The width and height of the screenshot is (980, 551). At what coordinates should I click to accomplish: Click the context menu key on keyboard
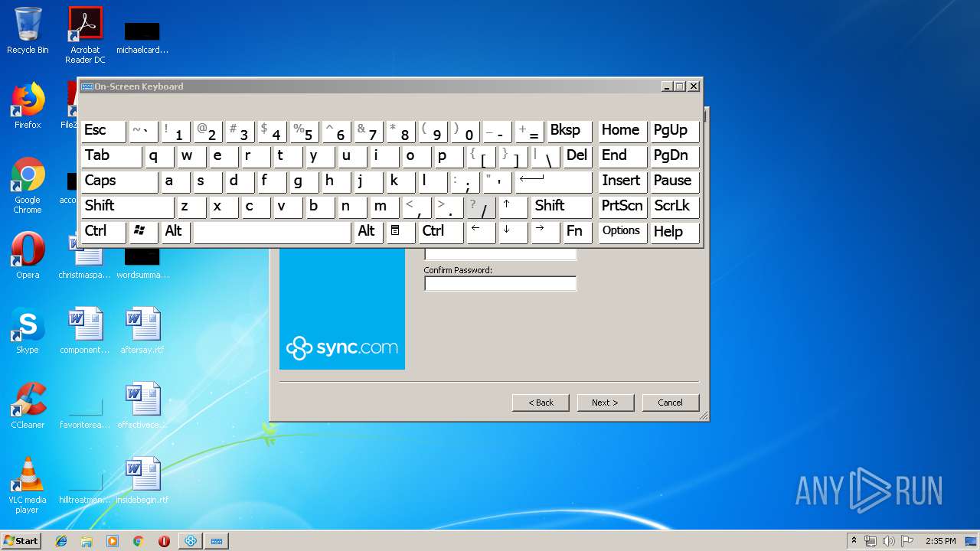400,231
